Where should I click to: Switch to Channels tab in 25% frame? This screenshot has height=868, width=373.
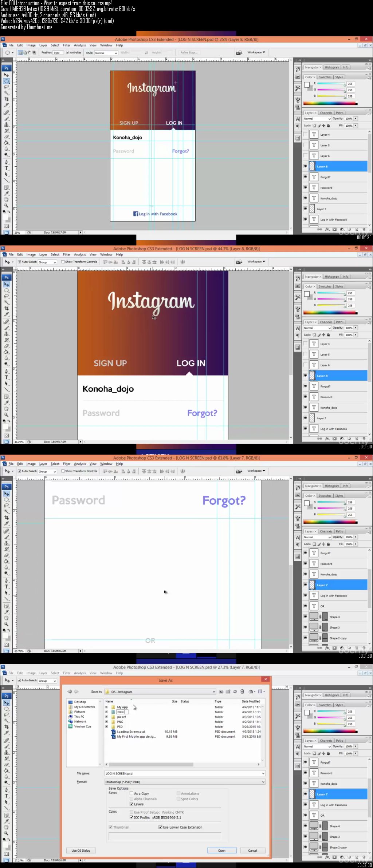tap(326, 113)
